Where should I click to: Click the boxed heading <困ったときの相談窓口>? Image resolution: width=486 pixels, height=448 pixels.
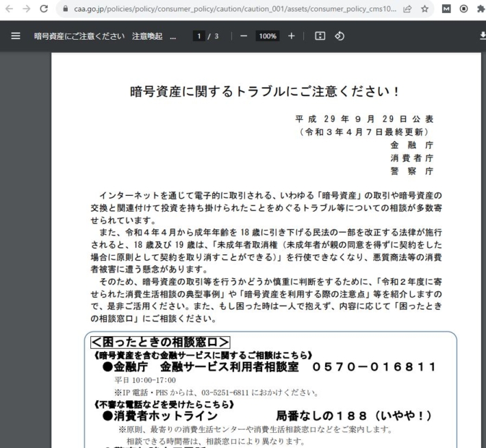[160, 343]
